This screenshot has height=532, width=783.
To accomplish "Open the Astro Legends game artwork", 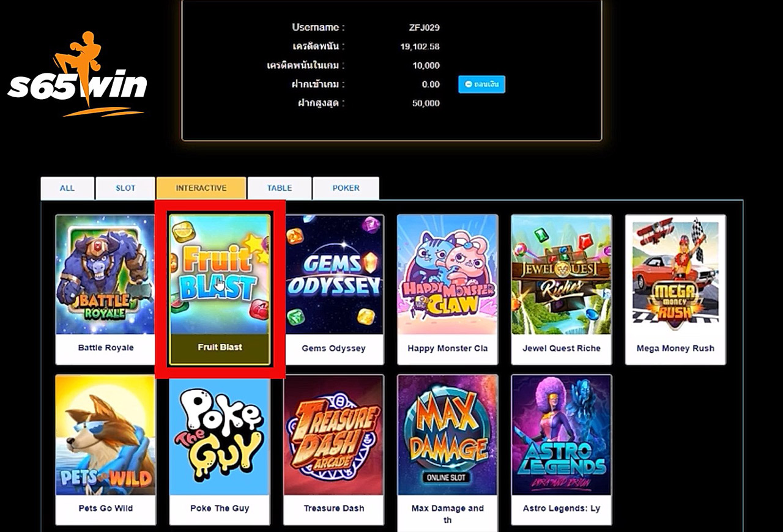I will click(561, 435).
